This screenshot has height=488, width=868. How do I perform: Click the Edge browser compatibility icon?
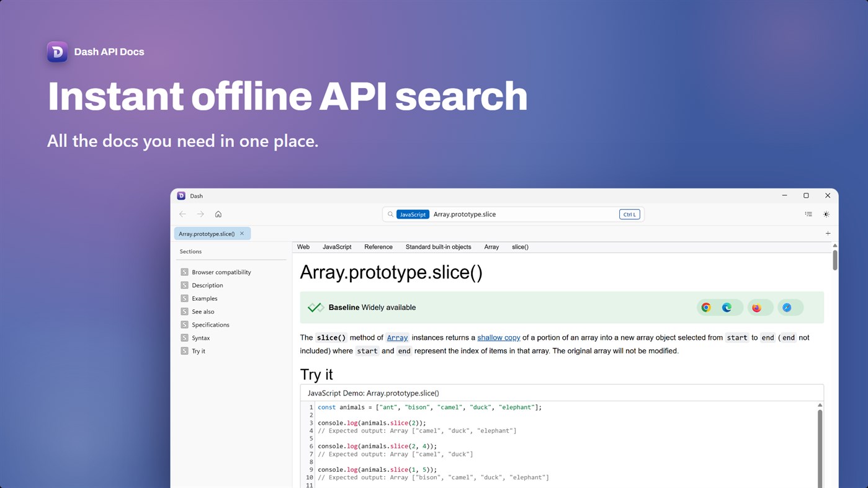coord(727,308)
